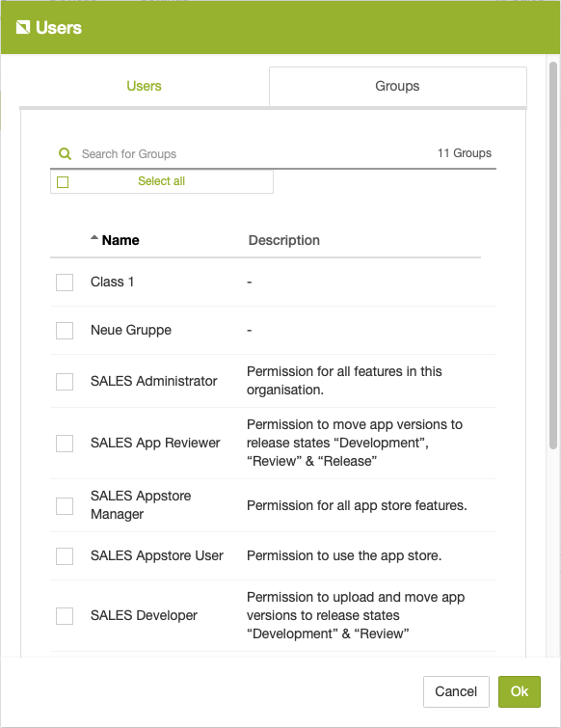
Task: Click the Users dialog logo icon
Action: point(23,27)
